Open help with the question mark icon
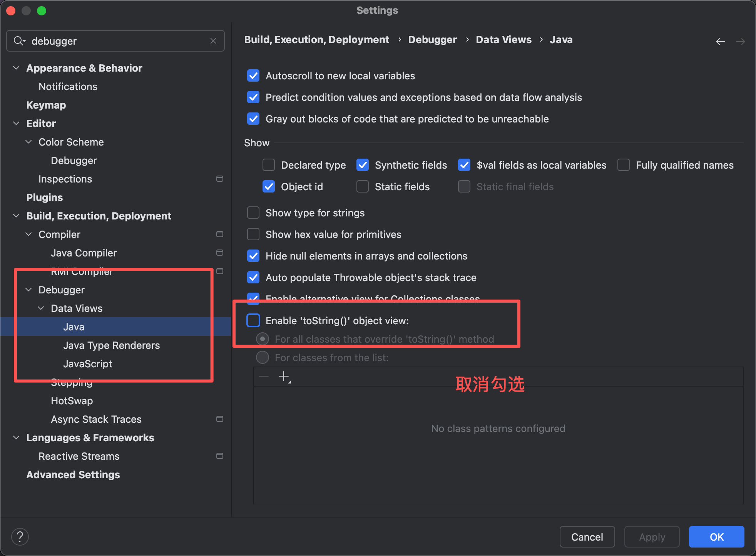 pyautogui.click(x=20, y=537)
